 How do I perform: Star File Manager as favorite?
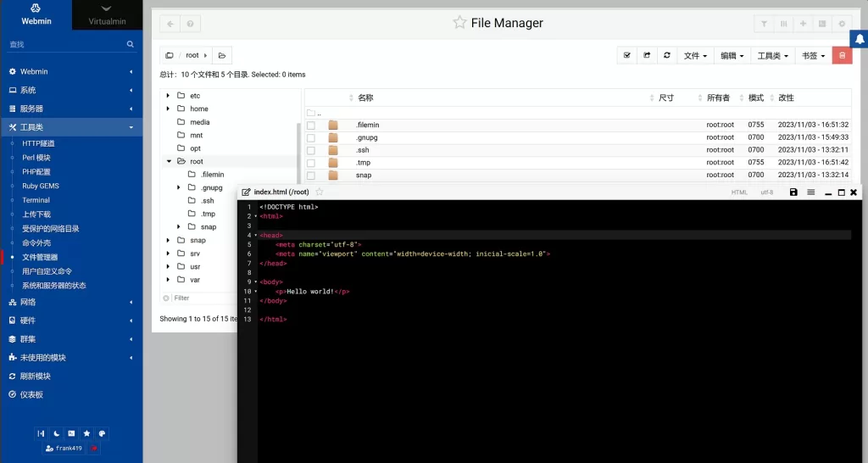coord(459,23)
